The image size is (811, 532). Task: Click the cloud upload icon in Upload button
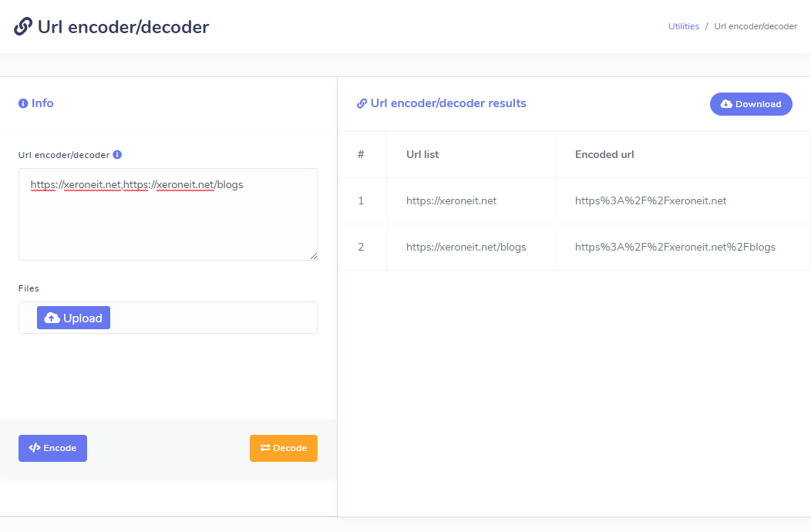52,318
